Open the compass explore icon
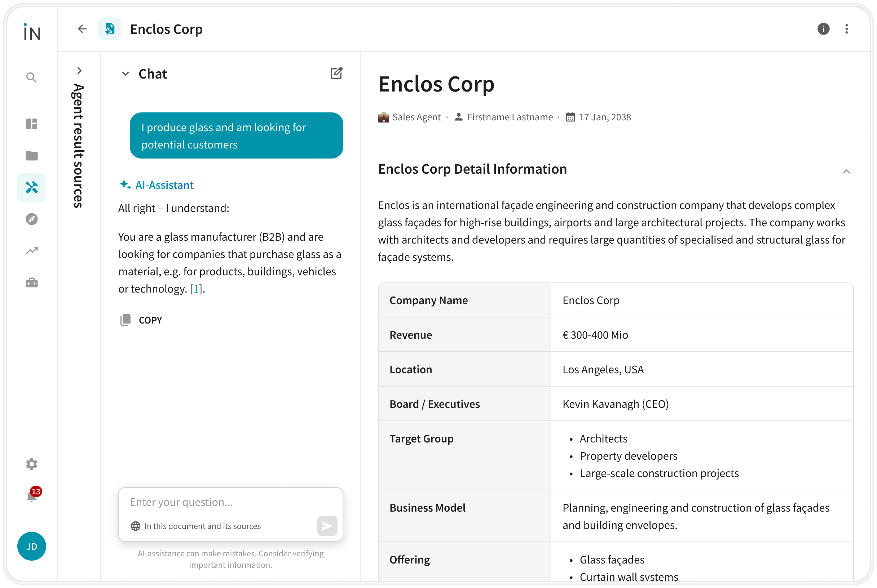 coord(31,219)
